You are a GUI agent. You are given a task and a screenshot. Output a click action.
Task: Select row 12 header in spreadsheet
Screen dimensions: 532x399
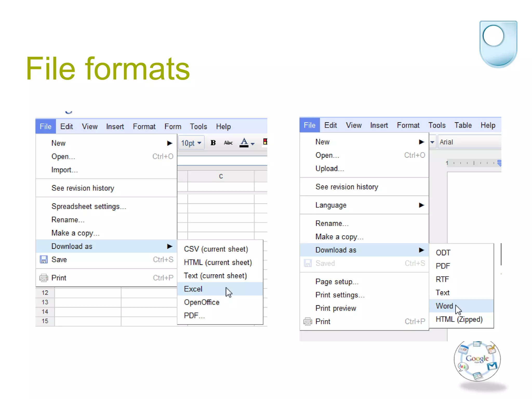point(45,293)
